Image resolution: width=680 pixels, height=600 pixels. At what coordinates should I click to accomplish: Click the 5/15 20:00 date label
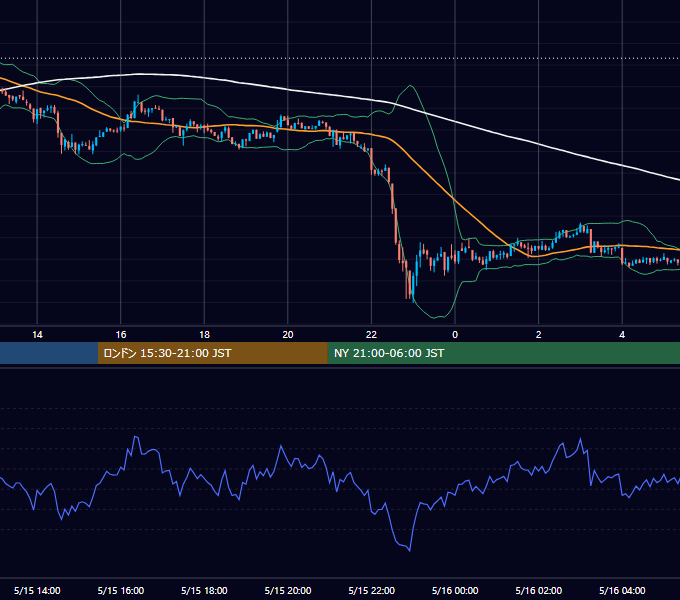point(288,590)
